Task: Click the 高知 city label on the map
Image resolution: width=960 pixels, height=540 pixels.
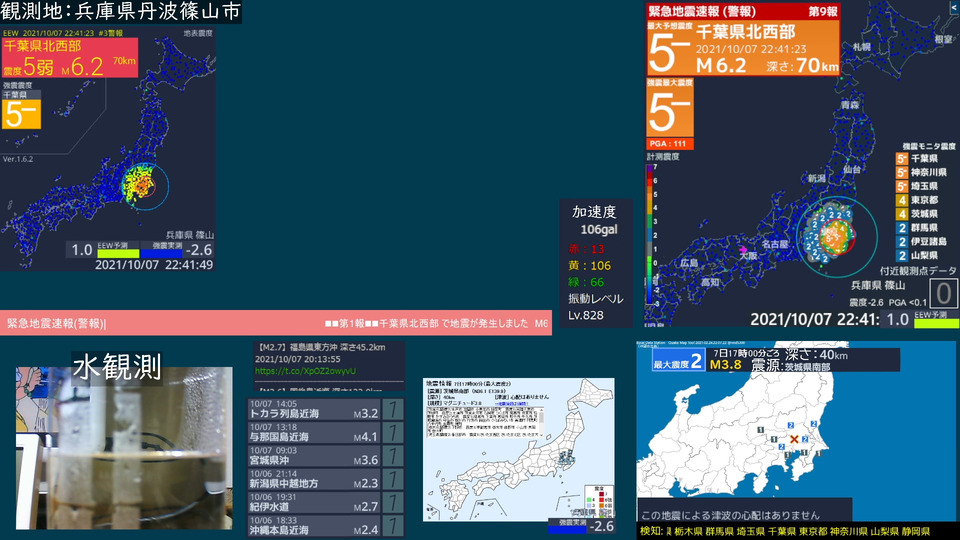Action: (x=710, y=282)
